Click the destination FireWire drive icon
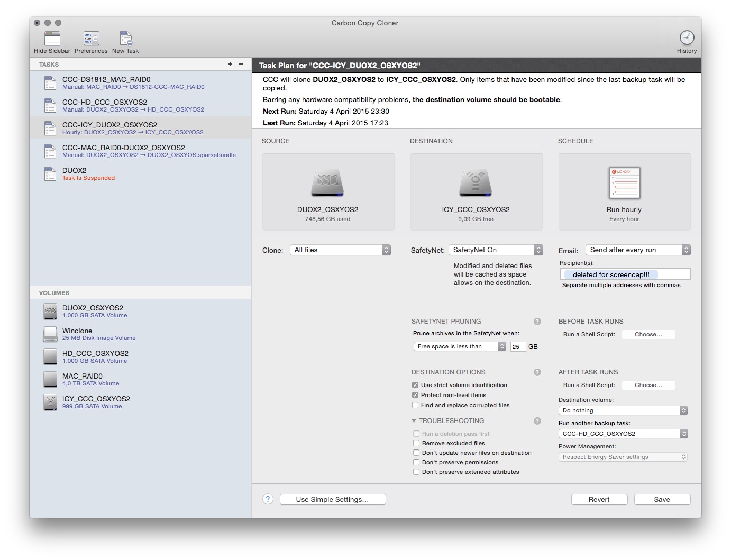Screen dimensions: 731x560 (x=476, y=183)
